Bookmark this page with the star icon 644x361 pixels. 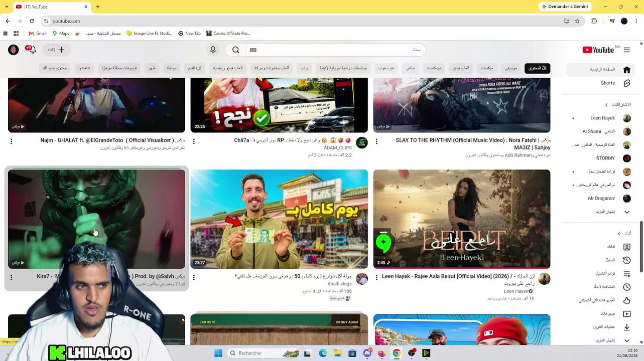pyautogui.click(x=577, y=21)
